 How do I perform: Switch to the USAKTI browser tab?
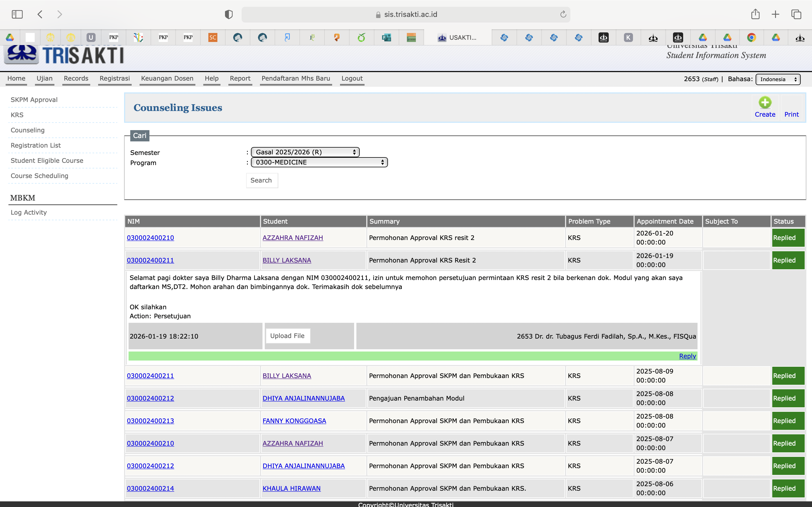pyautogui.click(x=458, y=37)
